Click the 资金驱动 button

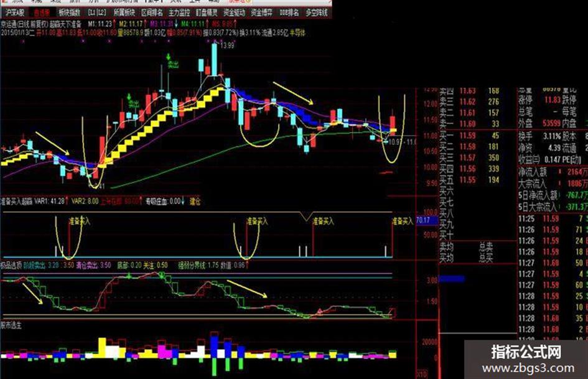(x=234, y=12)
